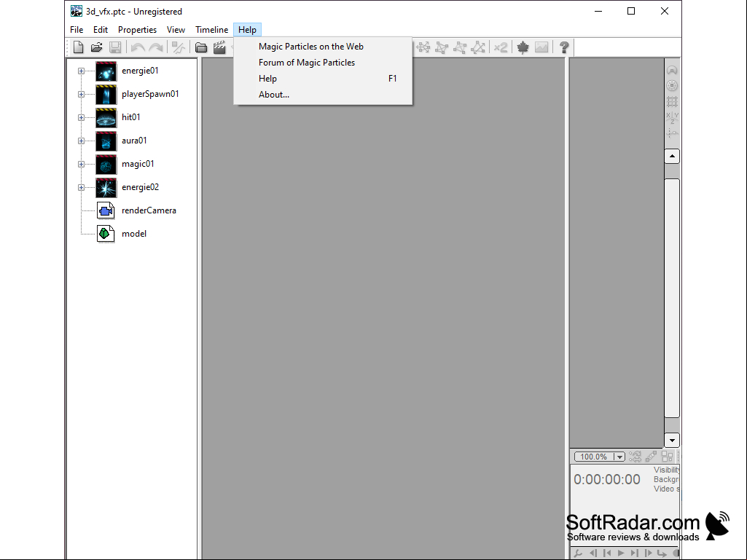
Task: Select the hit01 emitter label
Action: pyautogui.click(x=131, y=117)
